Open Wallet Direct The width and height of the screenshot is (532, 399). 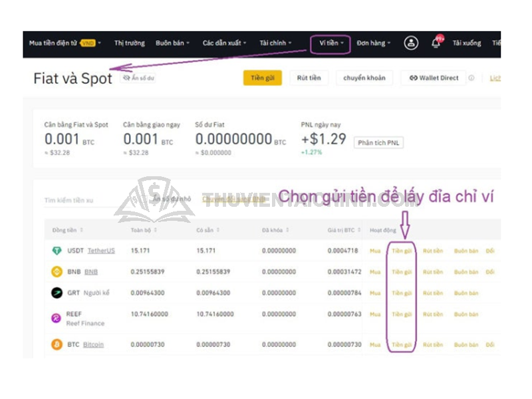[x=434, y=78]
